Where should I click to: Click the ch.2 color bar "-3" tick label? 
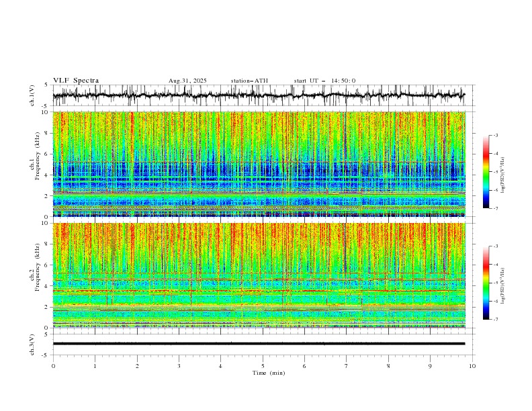tap(496, 246)
